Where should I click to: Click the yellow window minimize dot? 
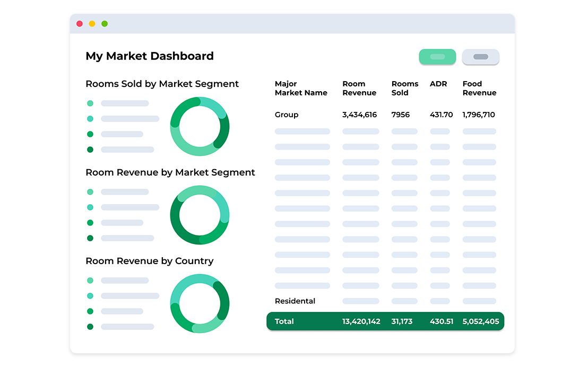tap(92, 24)
